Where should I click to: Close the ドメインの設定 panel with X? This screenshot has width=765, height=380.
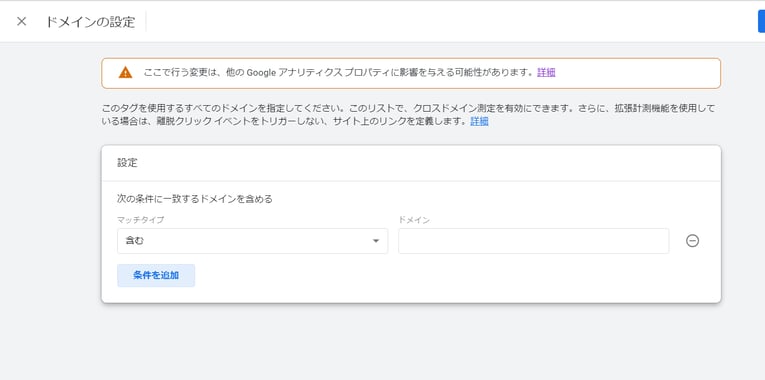21,21
